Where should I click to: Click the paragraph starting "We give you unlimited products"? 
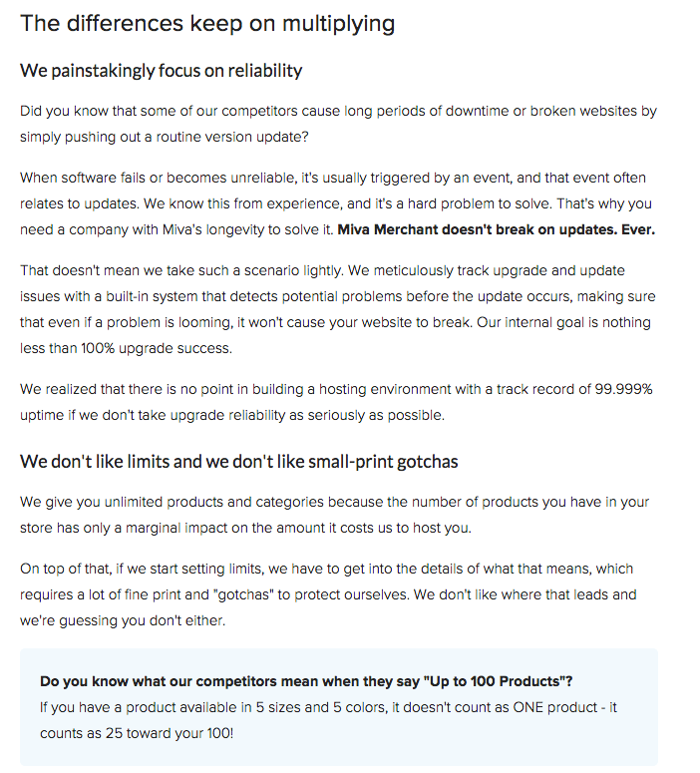click(334, 515)
